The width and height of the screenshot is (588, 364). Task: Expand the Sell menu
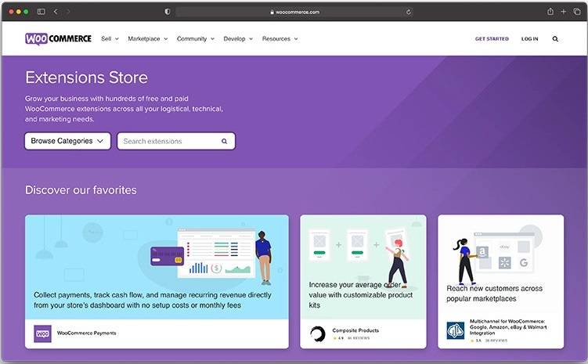(110, 38)
